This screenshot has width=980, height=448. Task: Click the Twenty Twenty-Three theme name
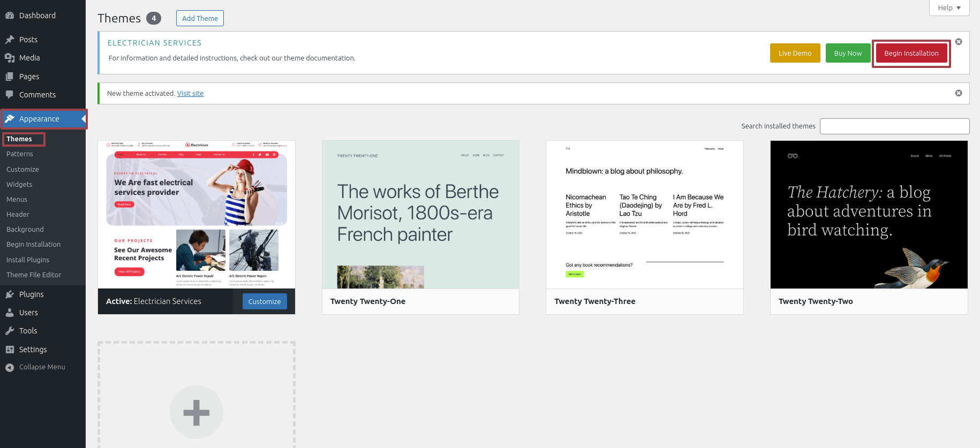595,301
